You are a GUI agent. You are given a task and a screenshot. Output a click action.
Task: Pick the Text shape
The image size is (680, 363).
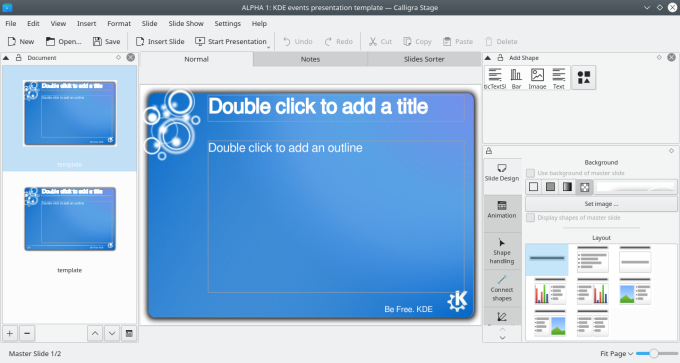click(x=559, y=78)
